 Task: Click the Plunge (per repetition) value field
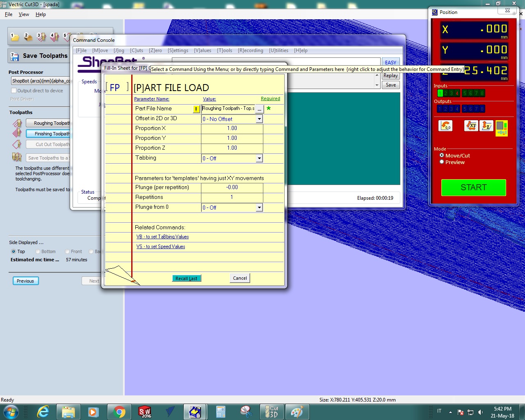[x=232, y=187]
